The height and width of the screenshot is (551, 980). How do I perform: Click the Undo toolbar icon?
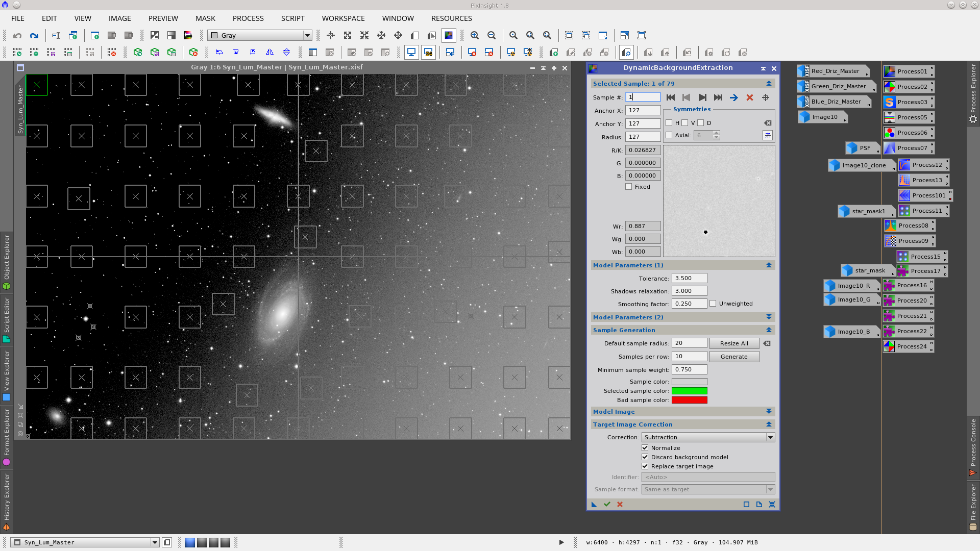(x=18, y=36)
